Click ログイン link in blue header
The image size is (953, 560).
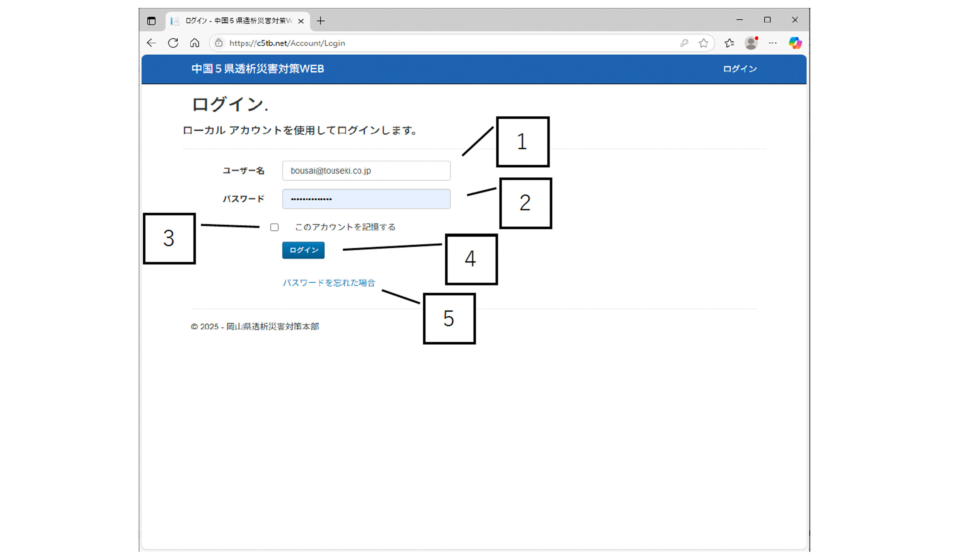click(x=740, y=69)
